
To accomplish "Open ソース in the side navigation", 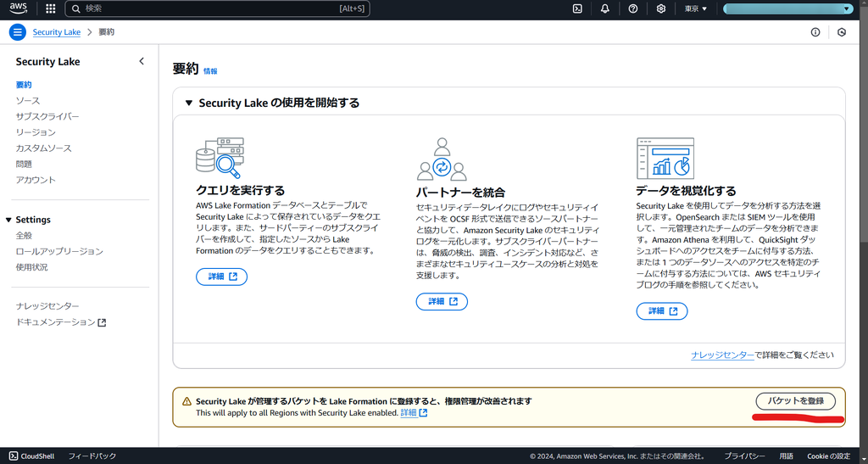I will 28,101.
